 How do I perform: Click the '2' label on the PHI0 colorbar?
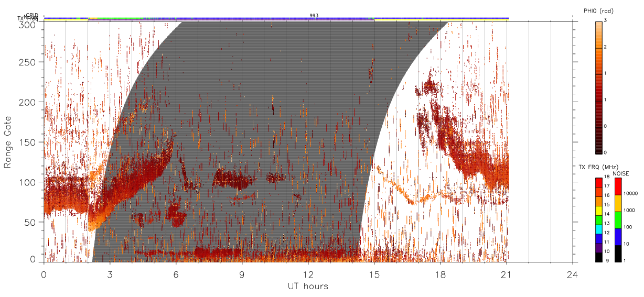coord(605,48)
